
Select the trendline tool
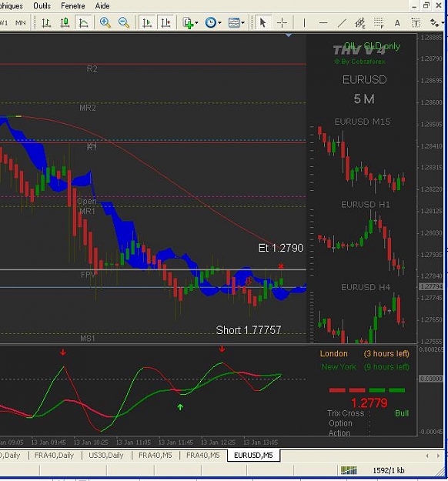coord(342,23)
